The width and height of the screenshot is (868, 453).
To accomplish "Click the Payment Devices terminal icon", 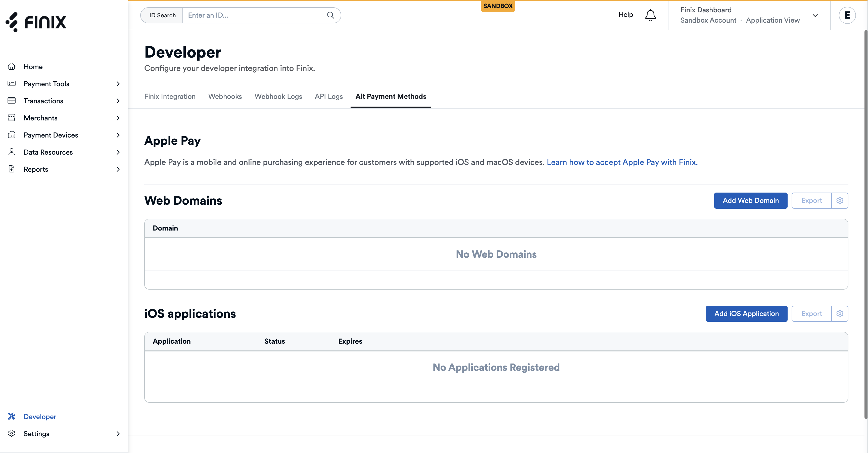I will [12, 135].
